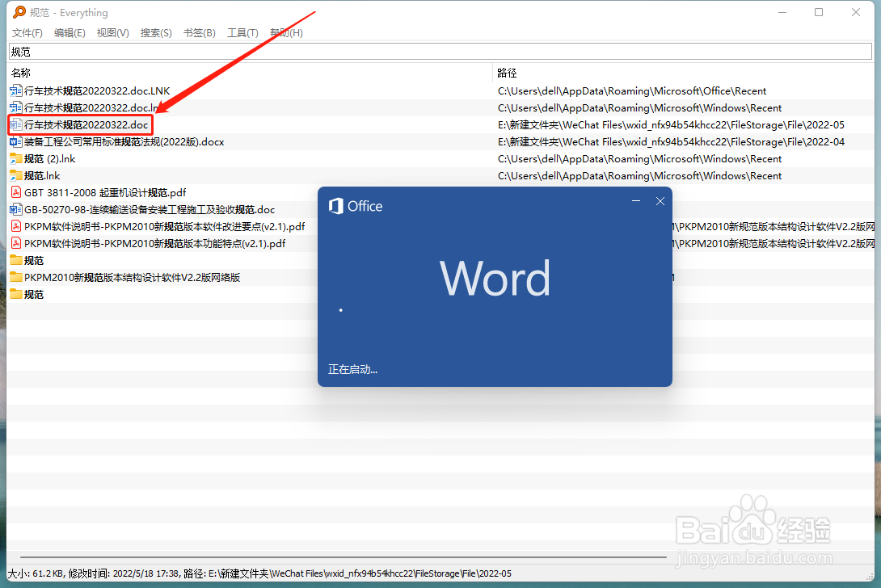Image resolution: width=881 pixels, height=588 pixels.
Task: Select folder PKPM2010新规范版本结构设计软件V2.2版网络版
Action: pyautogui.click(x=132, y=277)
